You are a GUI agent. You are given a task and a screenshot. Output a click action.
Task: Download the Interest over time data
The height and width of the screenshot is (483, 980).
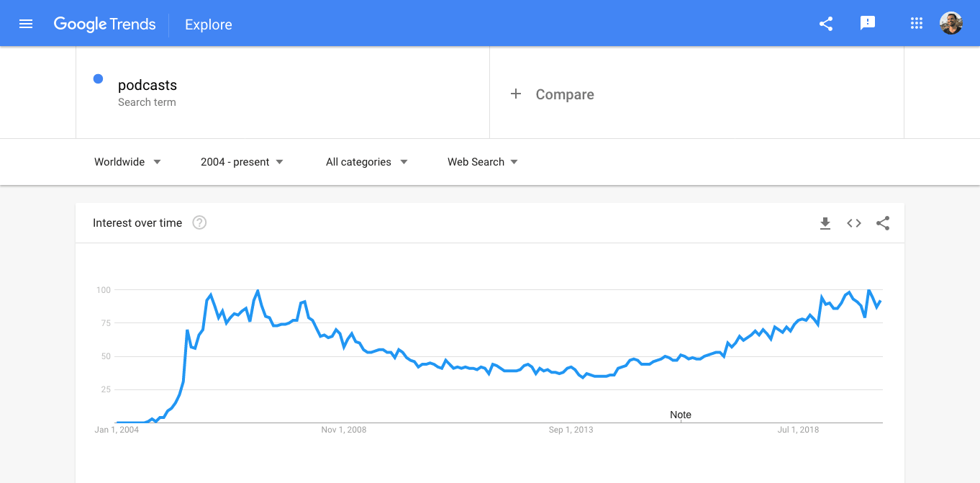click(x=825, y=223)
